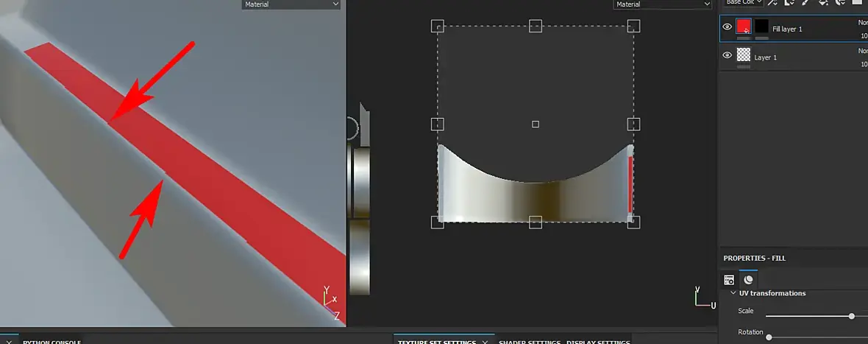
Task: Click the center pivot handle of the projection
Action: click(536, 124)
